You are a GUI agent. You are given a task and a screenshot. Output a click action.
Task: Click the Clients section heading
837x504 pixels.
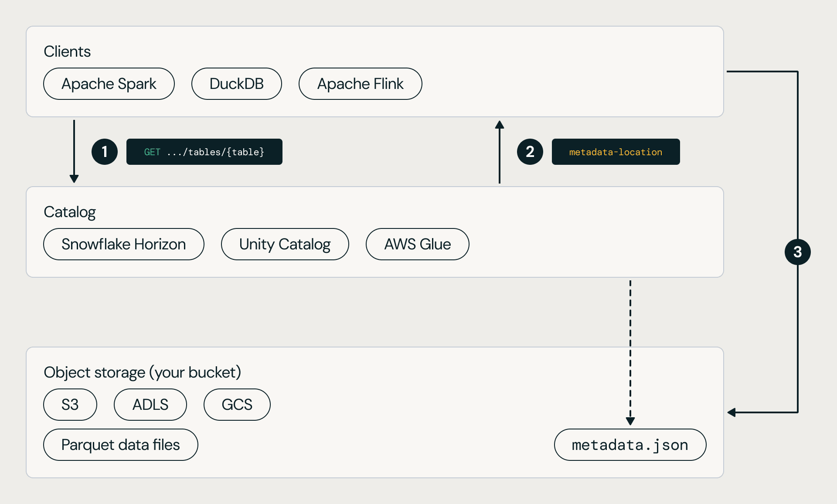[x=67, y=51]
